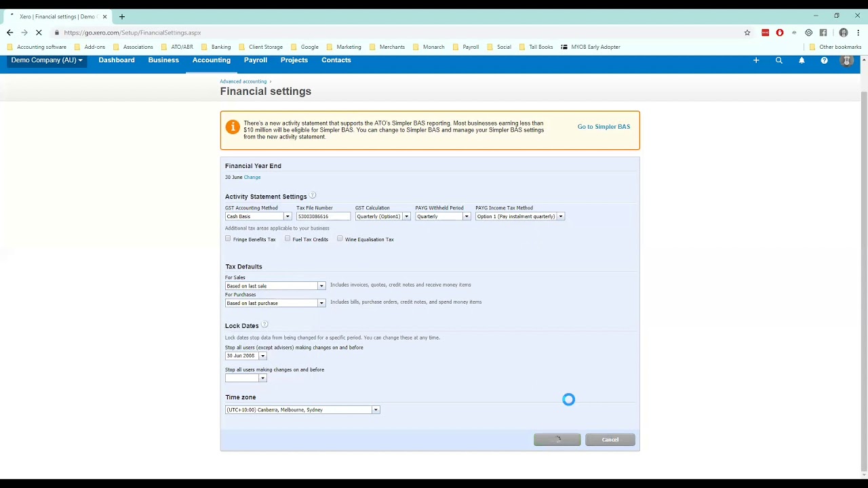Click Go to Simpler BAS link
Image resolution: width=868 pixels, height=488 pixels.
coord(604,127)
